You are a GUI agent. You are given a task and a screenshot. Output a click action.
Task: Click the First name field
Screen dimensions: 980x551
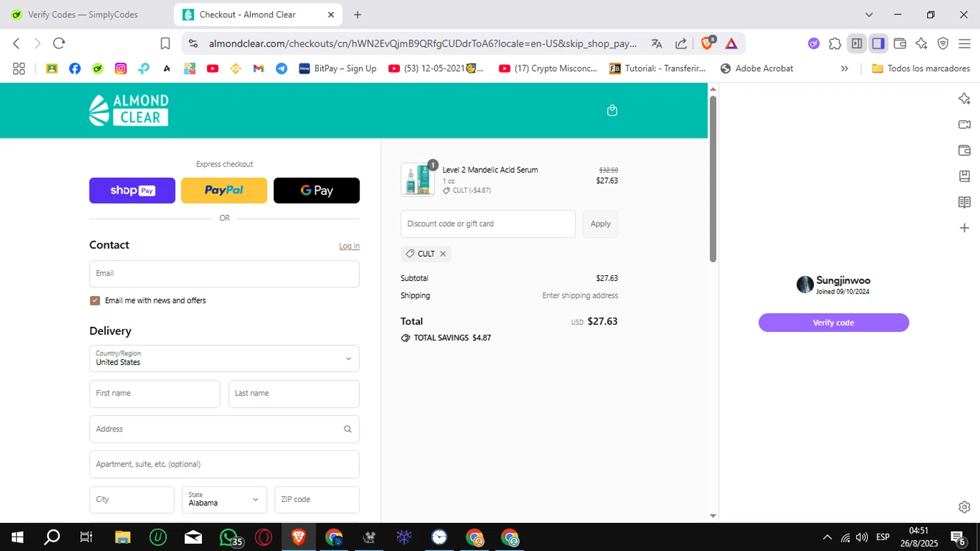(x=155, y=394)
